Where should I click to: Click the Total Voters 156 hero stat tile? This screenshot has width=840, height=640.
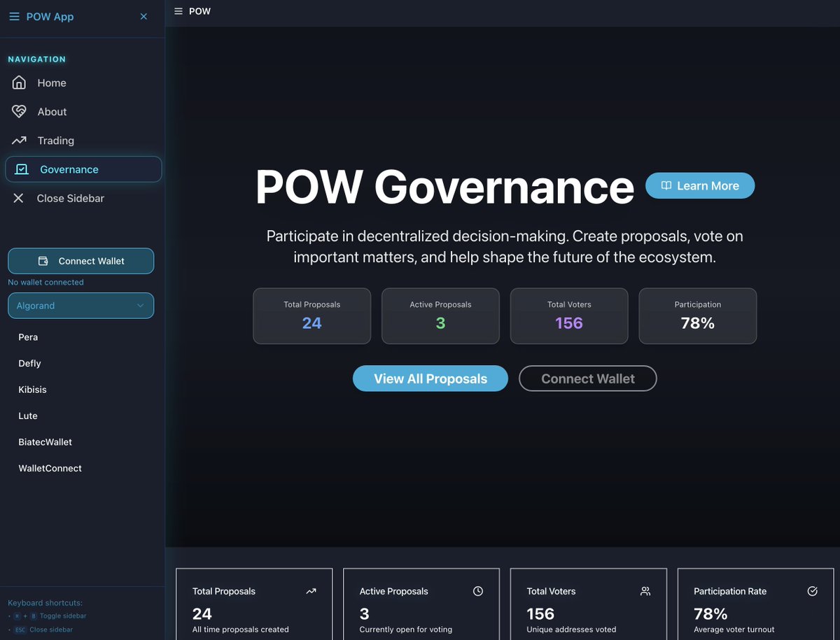click(x=569, y=316)
